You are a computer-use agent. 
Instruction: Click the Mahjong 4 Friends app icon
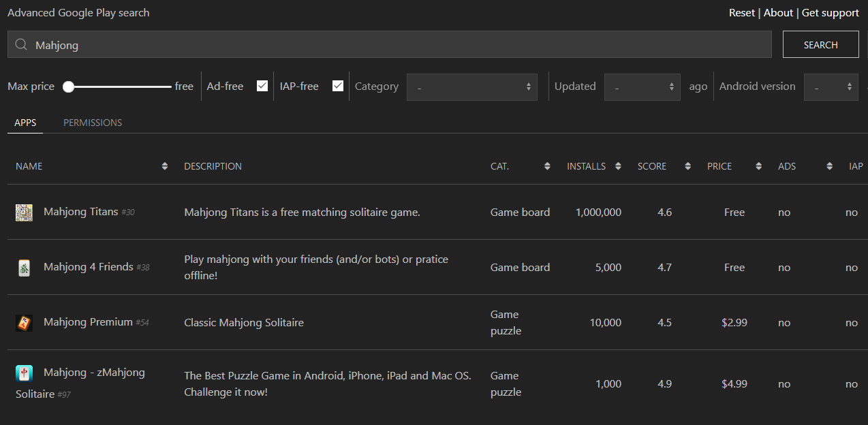coord(24,268)
